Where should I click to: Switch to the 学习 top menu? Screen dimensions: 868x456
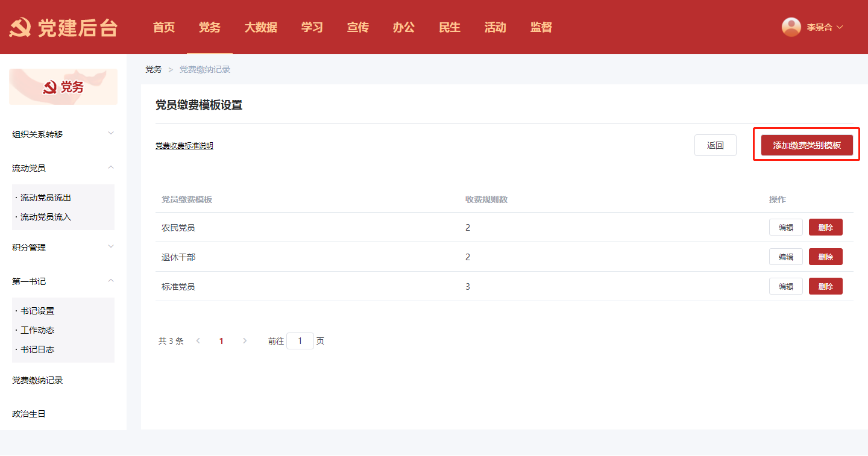pyautogui.click(x=312, y=27)
